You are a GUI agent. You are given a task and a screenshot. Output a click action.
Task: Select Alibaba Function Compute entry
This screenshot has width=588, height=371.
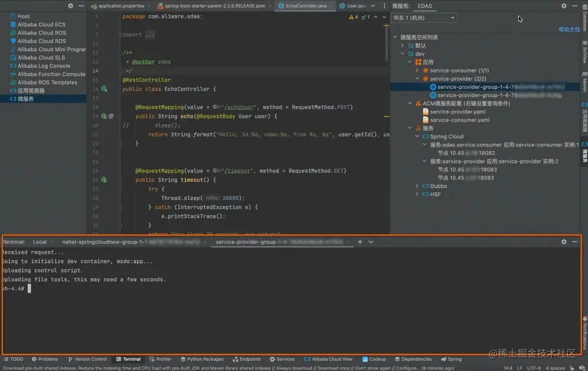[x=47, y=74]
